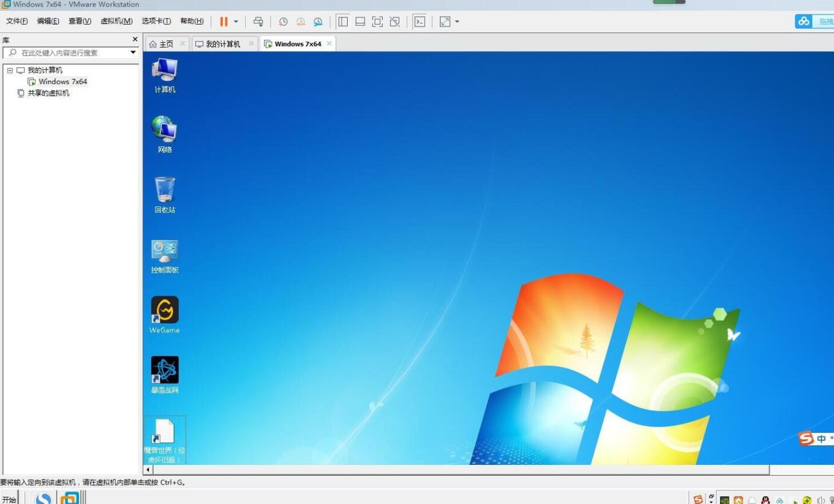Click the volume speaker tray icon

(821, 500)
